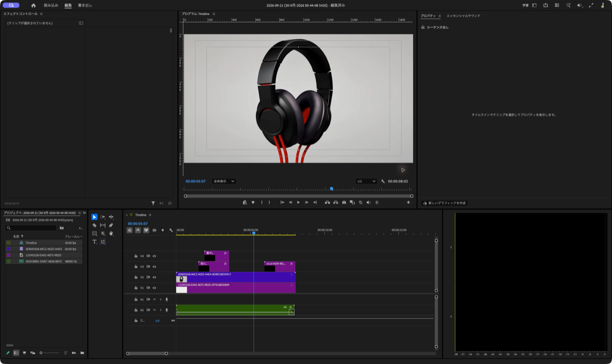This screenshot has height=364, width=612.
Task: Toggle snap in timeline (magnet icon)
Action: pyautogui.click(x=138, y=230)
